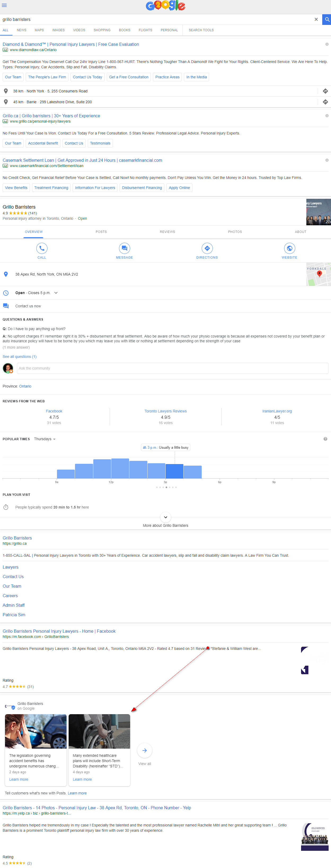Tap the Message chat icon
Screen dimensions: 331x868
125,248
